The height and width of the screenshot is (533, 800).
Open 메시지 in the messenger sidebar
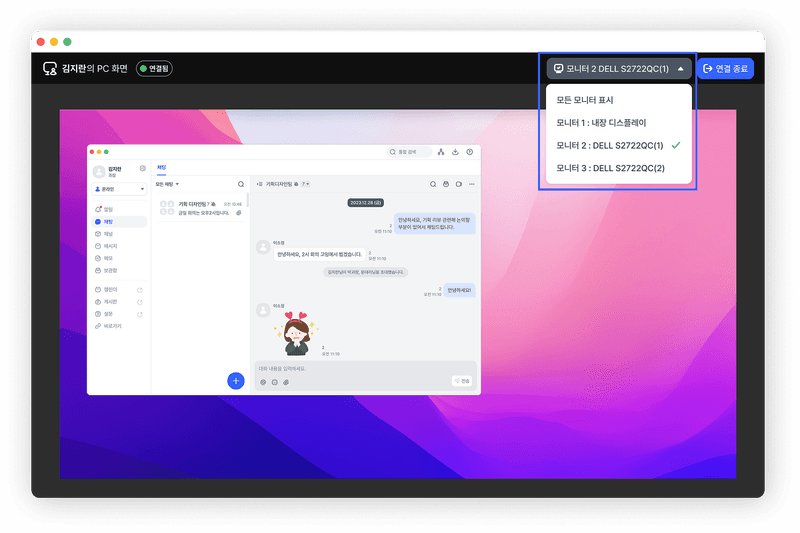coord(110,245)
